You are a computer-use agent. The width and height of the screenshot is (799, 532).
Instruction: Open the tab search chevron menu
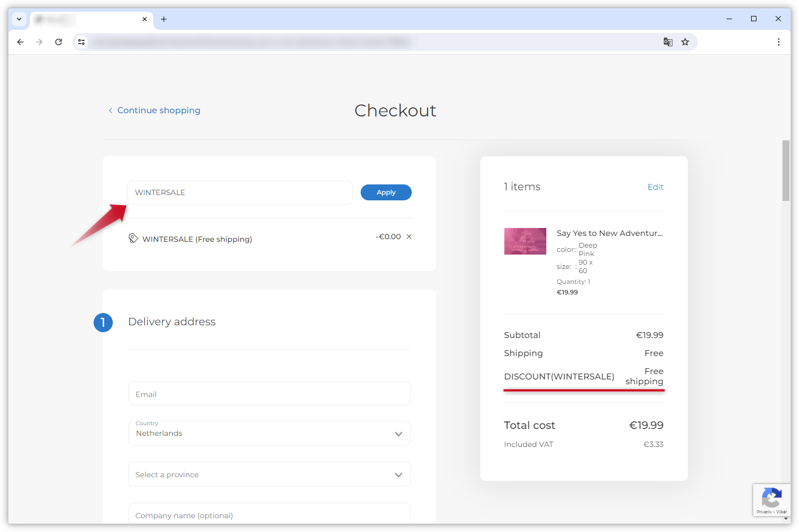click(x=19, y=19)
